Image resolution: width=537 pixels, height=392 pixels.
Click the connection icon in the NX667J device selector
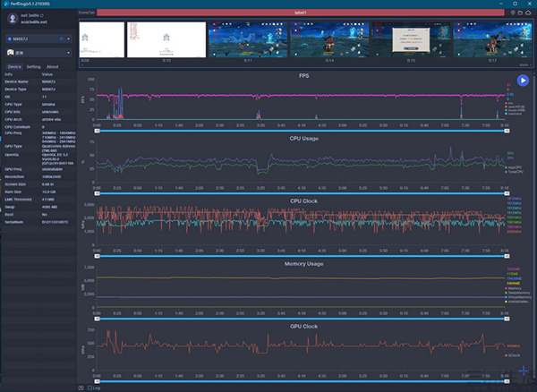[61, 39]
